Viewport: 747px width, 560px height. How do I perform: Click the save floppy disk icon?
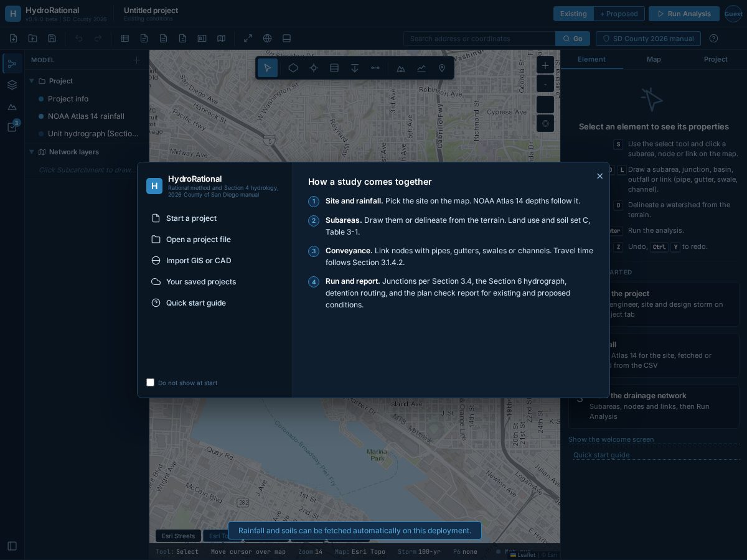coord(52,39)
